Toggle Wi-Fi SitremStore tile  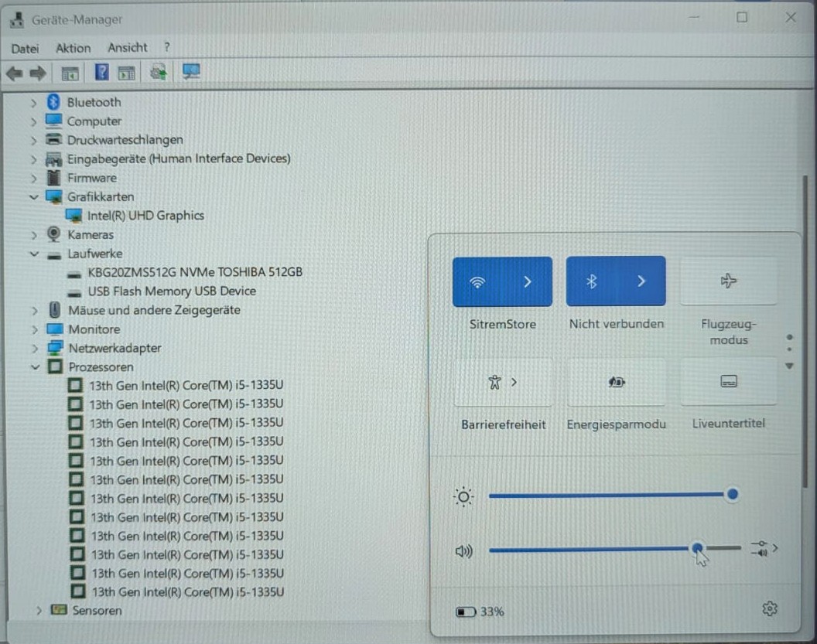click(477, 281)
